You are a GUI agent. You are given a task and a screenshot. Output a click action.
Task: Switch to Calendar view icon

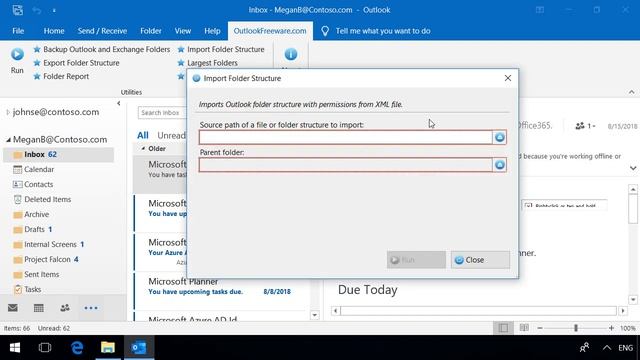39,308
